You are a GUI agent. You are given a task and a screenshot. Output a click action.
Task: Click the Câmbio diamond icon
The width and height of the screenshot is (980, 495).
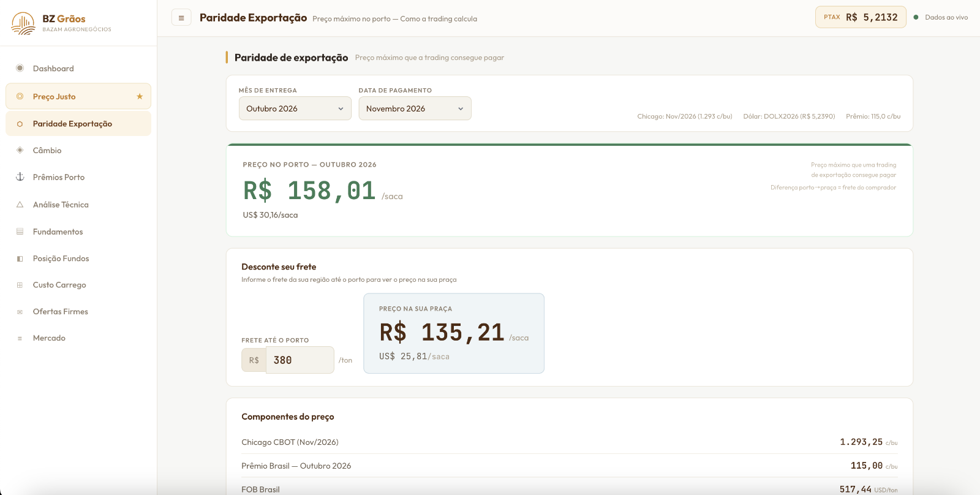[x=20, y=150]
